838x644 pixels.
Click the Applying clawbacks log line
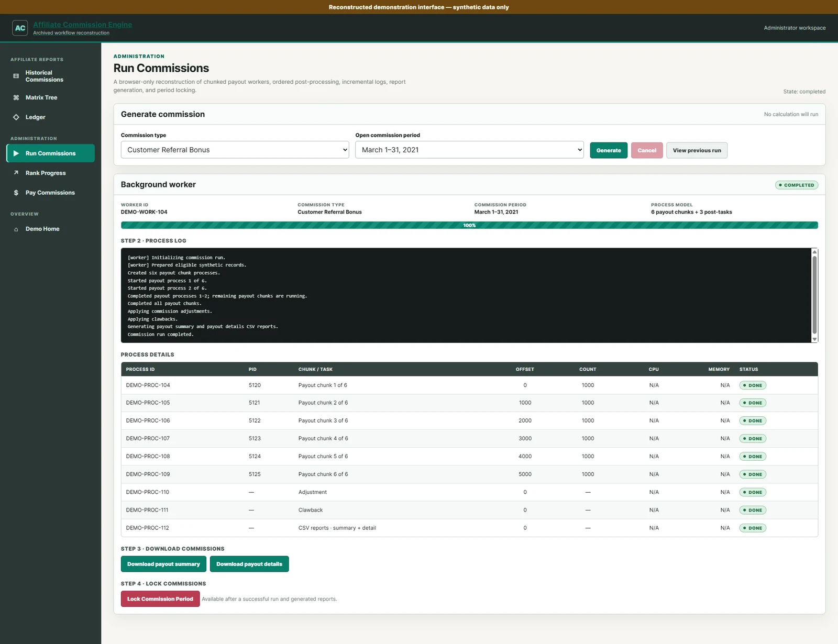click(152, 319)
